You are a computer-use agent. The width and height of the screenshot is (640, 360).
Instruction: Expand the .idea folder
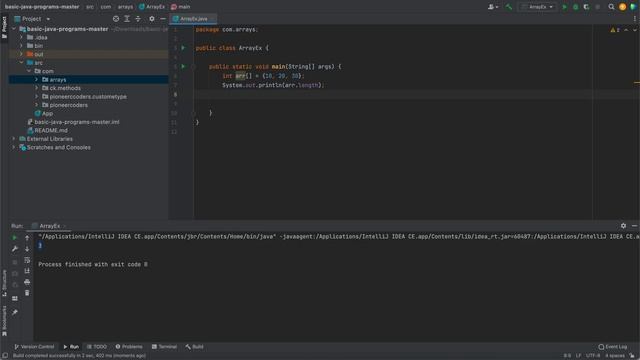pyautogui.click(x=21, y=37)
